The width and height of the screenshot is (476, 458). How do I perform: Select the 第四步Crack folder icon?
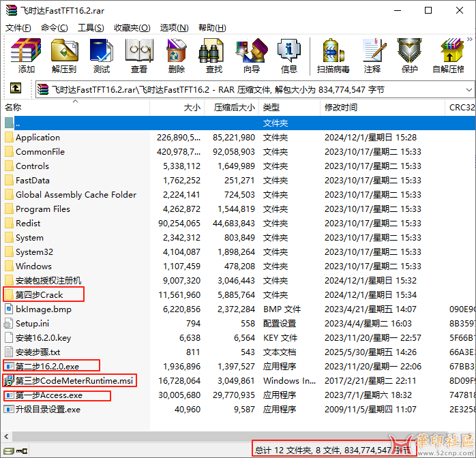pyautogui.click(x=9, y=295)
